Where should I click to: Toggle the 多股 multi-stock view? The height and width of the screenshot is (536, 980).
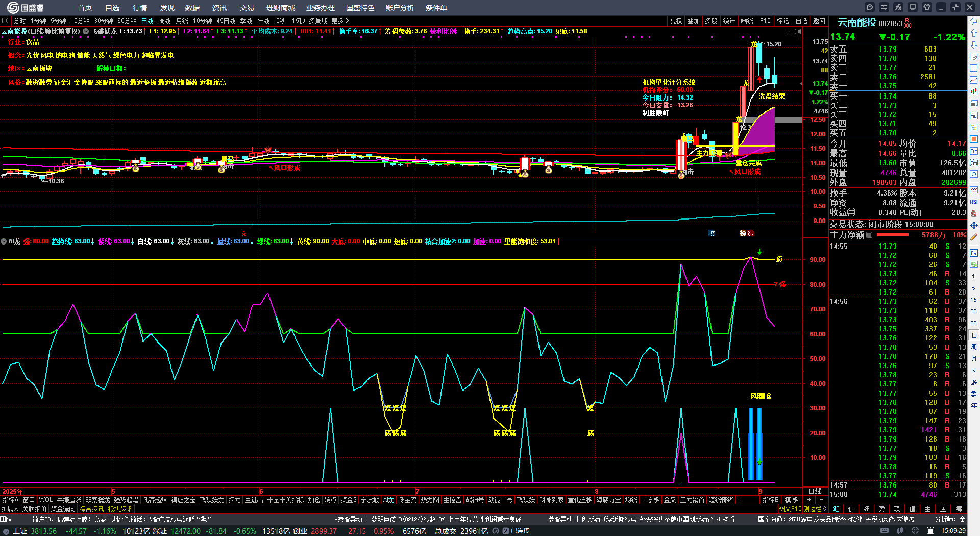click(711, 21)
